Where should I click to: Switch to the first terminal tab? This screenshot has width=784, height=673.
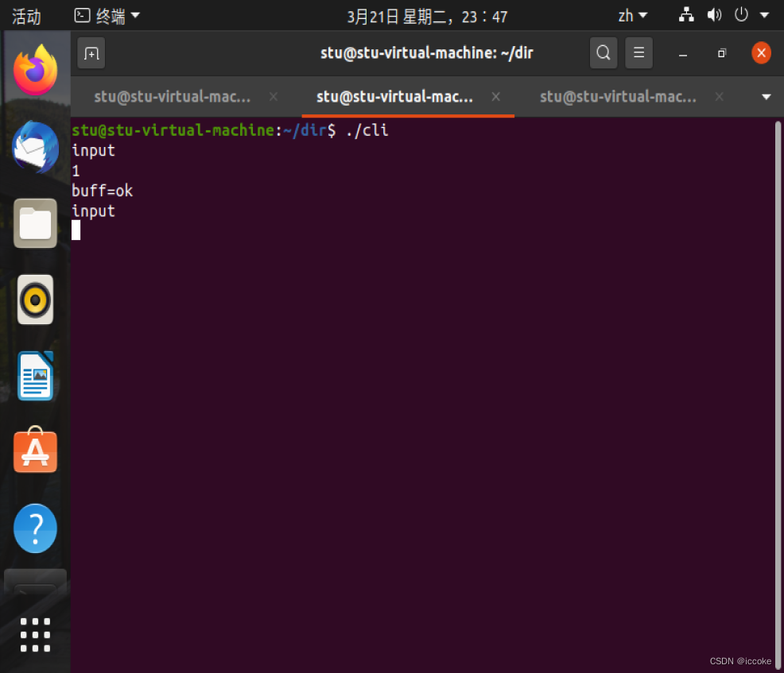click(x=173, y=96)
